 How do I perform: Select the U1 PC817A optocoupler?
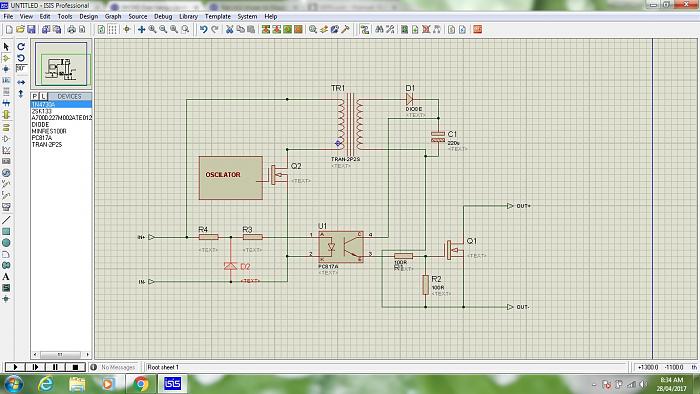341,247
